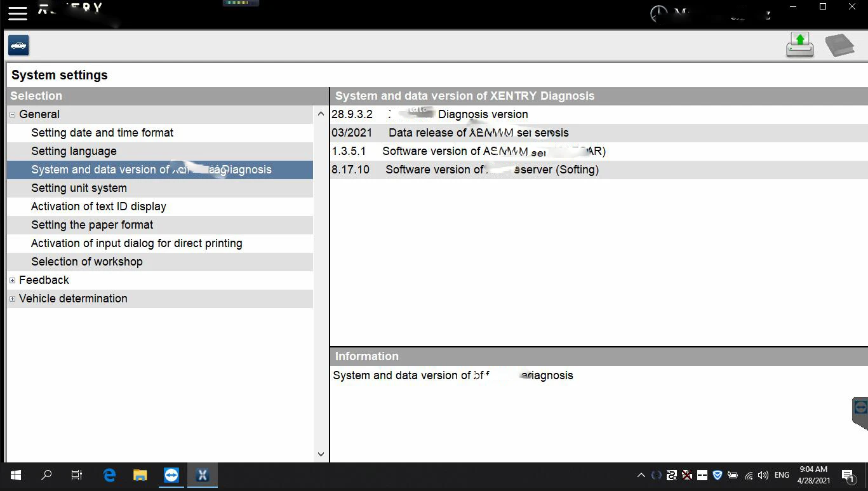868x491 pixels.
Task: Select Setting the paper format
Action: coord(160,225)
